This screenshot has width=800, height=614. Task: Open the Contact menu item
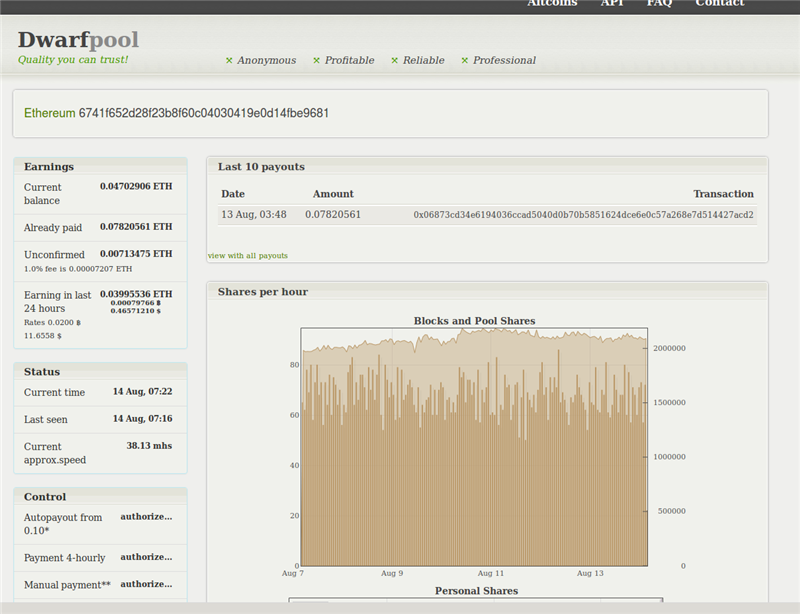720,3
